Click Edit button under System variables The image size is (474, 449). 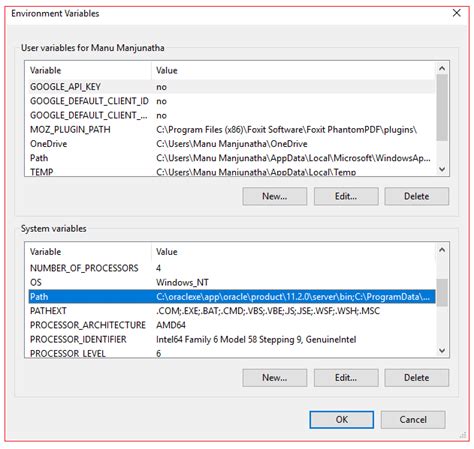pos(346,378)
